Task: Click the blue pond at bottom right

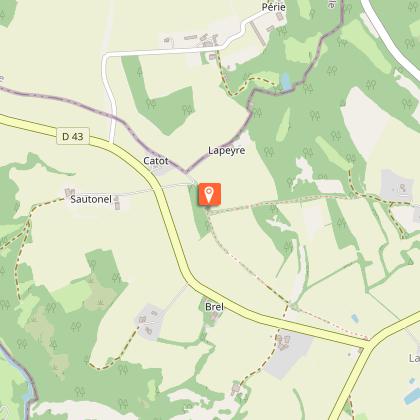Action: [411, 396]
